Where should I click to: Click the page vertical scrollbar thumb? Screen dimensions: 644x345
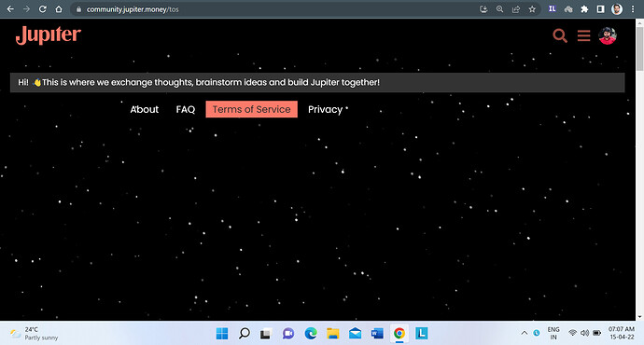pyautogui.click(x=639, y=48)
